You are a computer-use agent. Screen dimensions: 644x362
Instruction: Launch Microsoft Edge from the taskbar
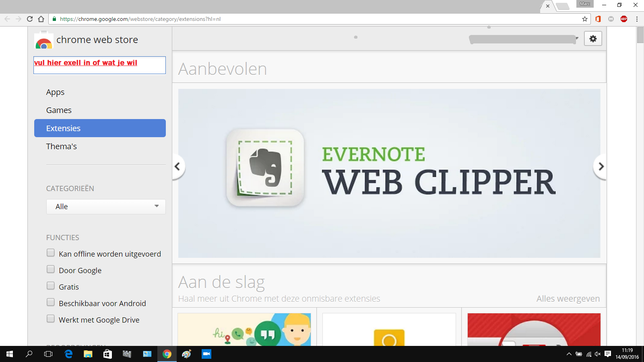[68, 354]
